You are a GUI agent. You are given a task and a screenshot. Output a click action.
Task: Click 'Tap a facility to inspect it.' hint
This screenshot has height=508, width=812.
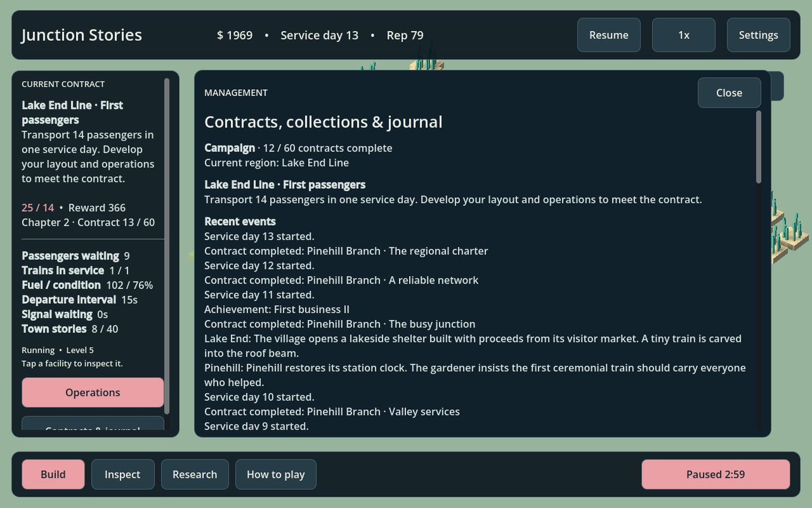point(72,363)
